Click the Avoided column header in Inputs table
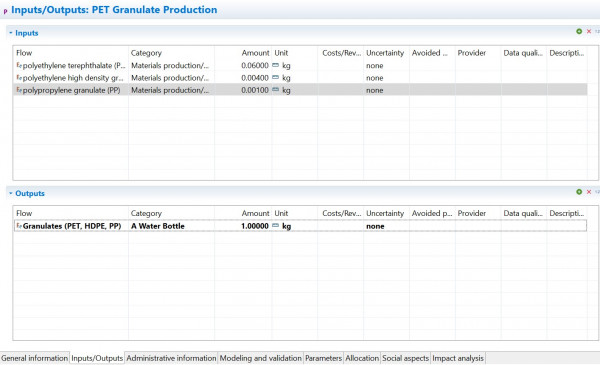Viewport: 600px width, 365px height. click(x=429, y=53)
